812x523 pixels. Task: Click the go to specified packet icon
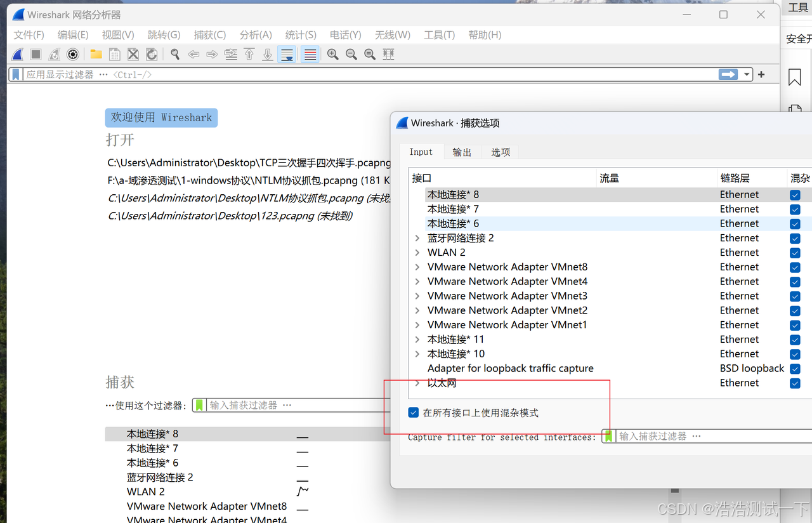pos(231,55)
